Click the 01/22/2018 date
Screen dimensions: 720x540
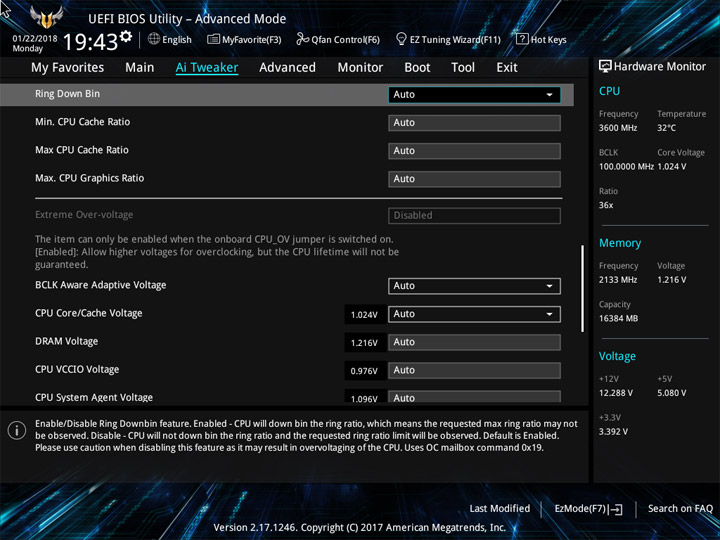35,39
